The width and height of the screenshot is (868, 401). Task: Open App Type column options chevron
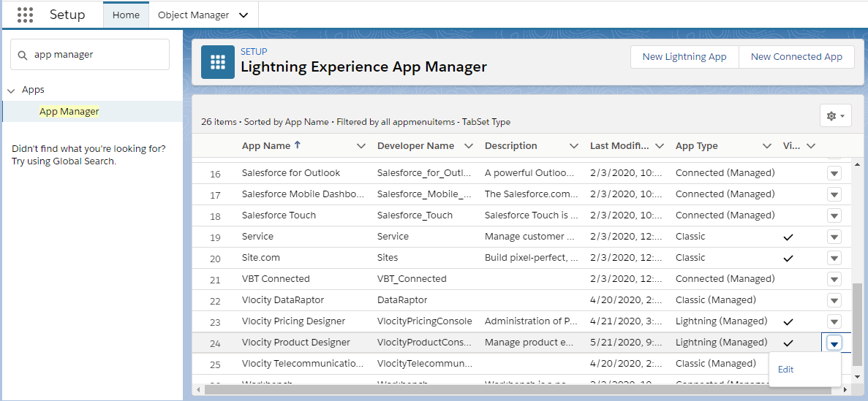coord(766,147)
